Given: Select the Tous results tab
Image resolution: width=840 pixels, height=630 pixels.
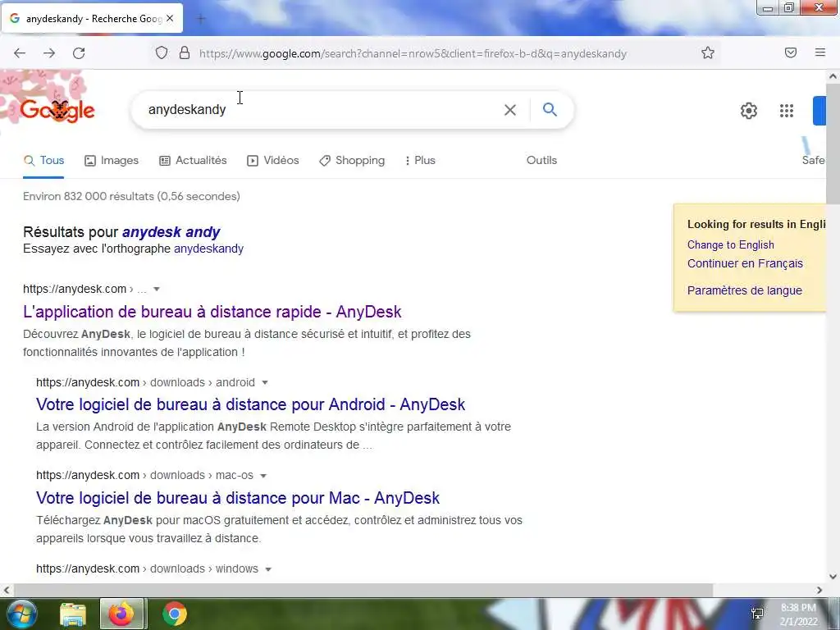Looking at the screenshot, I should coord(44,160).
